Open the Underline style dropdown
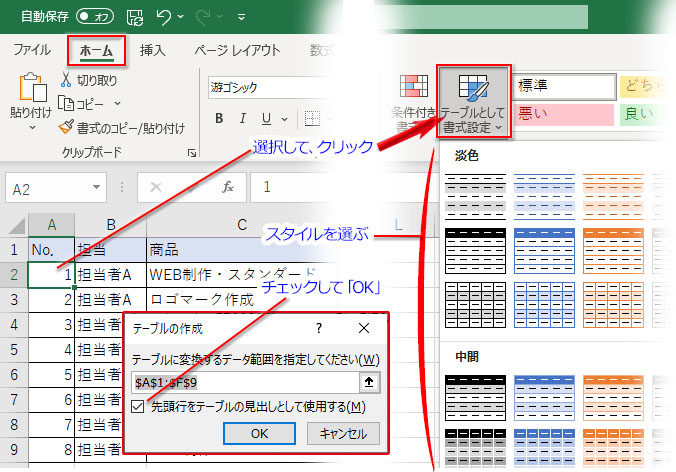The height and width of the screenshot is (472, 676). [x=285, y=119]
